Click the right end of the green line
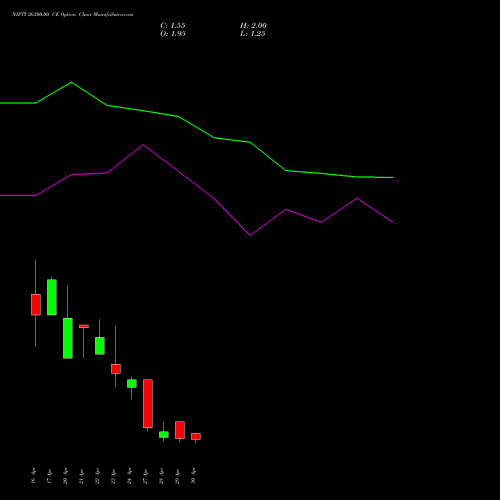Screen dimensions: 500x500 (393, 177)
